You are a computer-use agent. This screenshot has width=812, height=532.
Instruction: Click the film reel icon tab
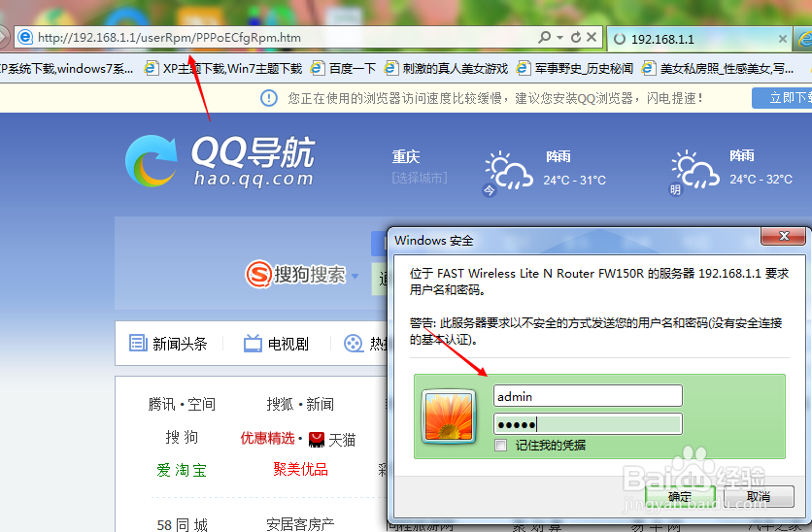[x=354, y=343]
